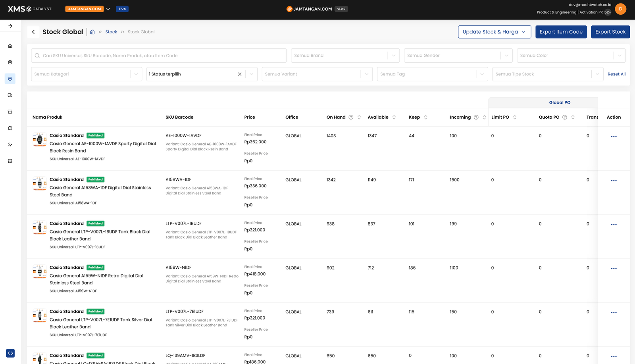635x364 pixels.
Task: Click On Hand value '1403'
Action: [x=331, y=136]
